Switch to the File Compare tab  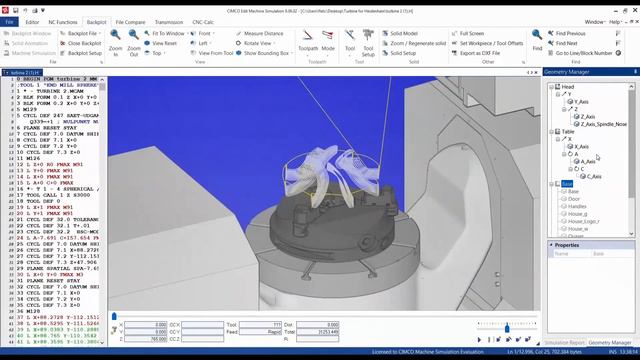pos(130,22)
